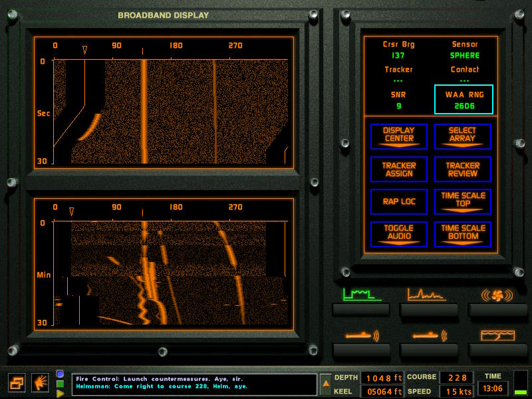Open the sea-floor sound profile icon

tap(497, 335)
